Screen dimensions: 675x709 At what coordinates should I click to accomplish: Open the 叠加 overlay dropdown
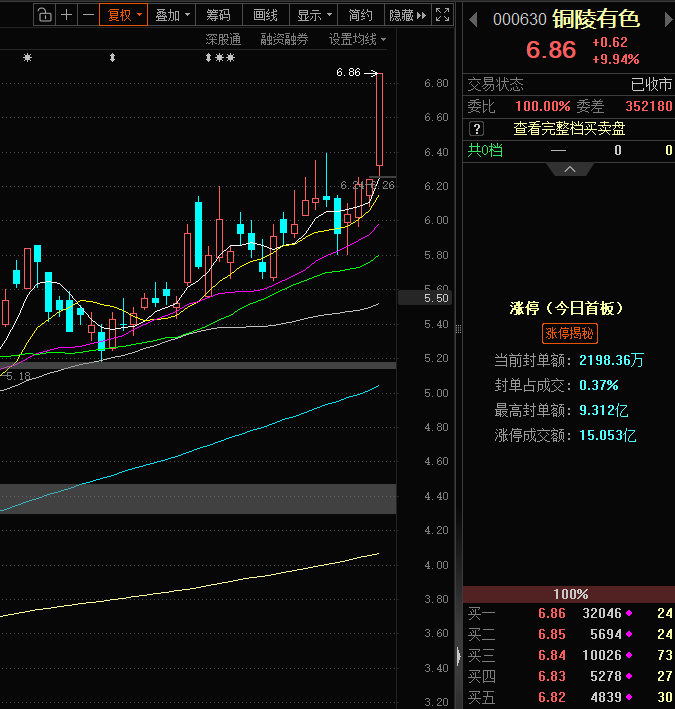(x=173, y=15)
